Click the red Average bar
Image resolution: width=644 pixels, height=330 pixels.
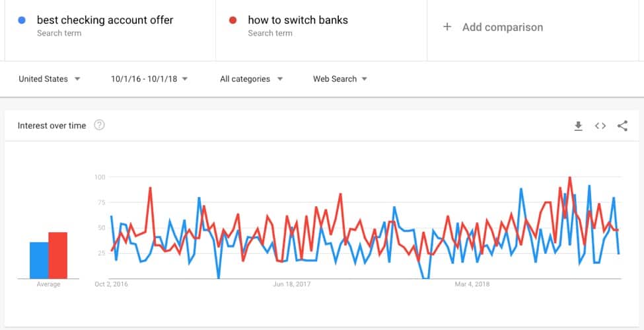coord(58,255)
